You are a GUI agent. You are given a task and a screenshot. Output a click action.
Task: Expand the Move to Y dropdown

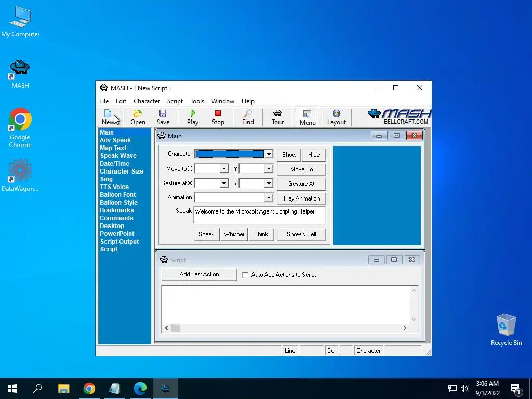coord(269,169)
